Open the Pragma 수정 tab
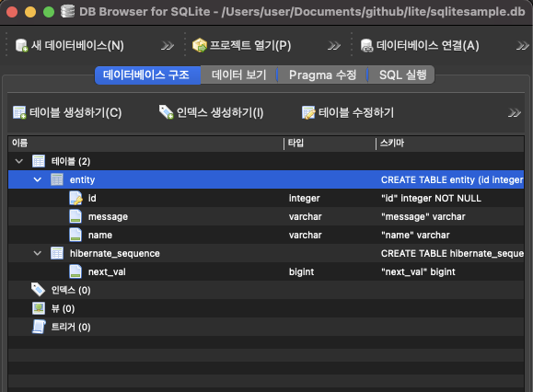The width and height of the screenshot is (533, 392). [322, 75]
